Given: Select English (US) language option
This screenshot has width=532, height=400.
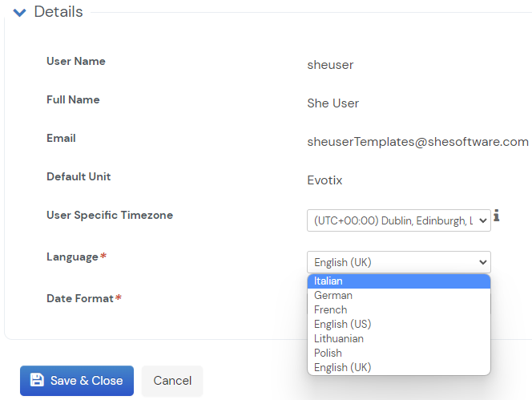Looking at the screenshot, I should tap(398, 325).
